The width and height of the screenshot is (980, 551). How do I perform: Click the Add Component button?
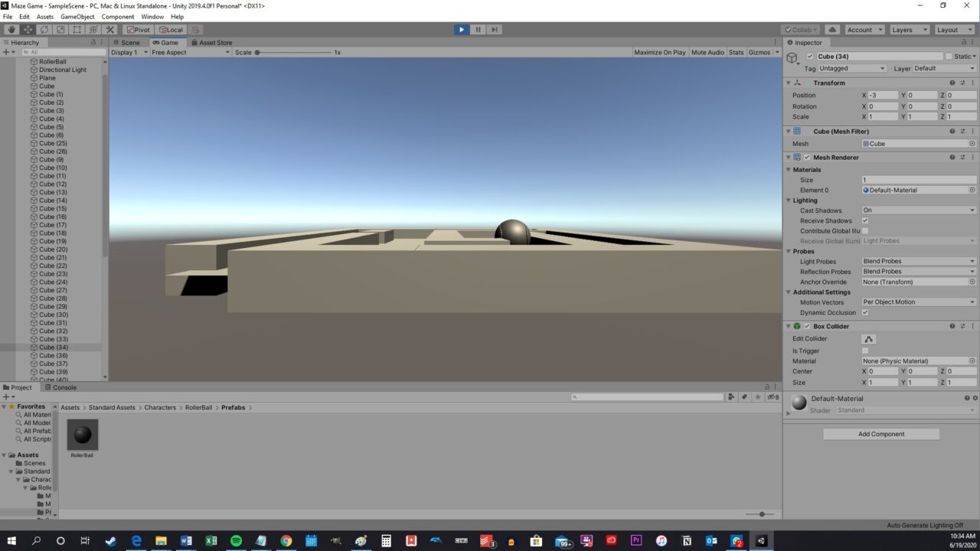pyautogui.click(x=880, y=434)
